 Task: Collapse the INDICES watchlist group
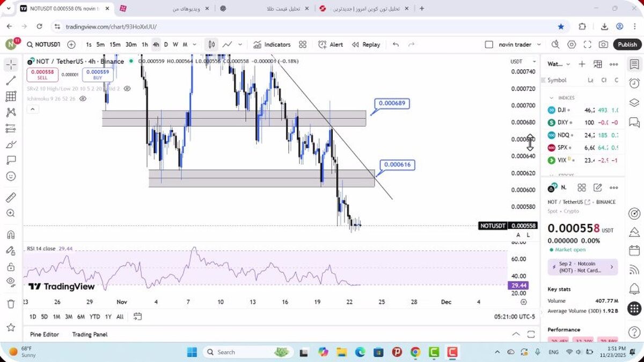[551, 98]
